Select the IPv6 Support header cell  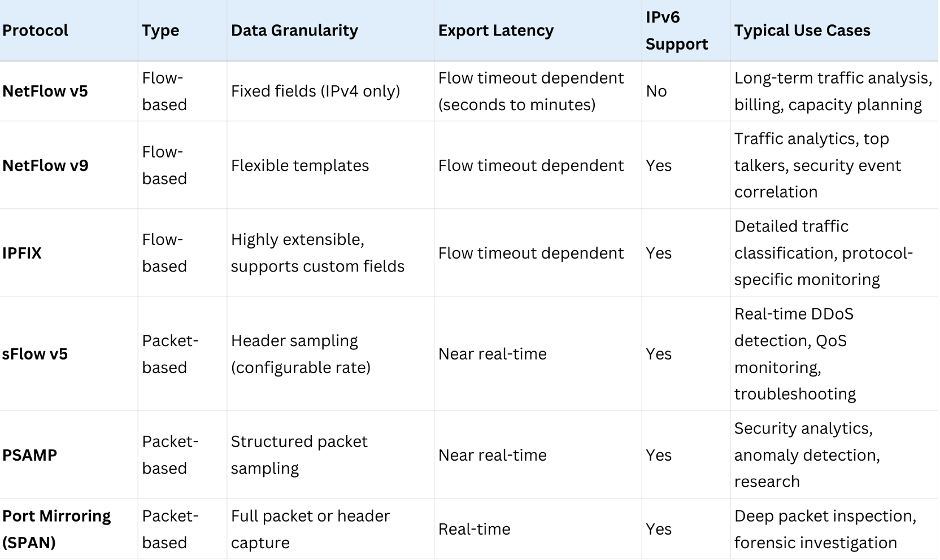(x=676, y=30)
